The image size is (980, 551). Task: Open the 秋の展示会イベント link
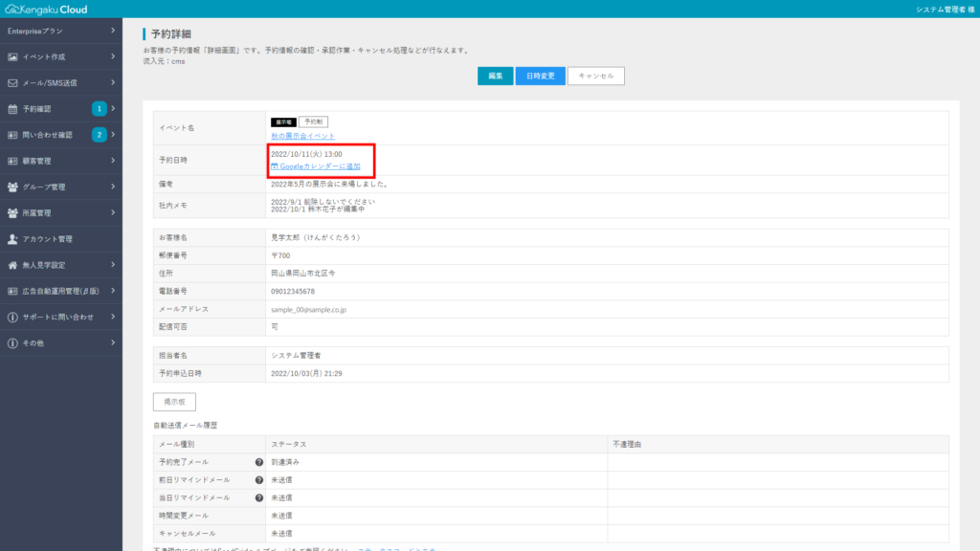(302, 136)
